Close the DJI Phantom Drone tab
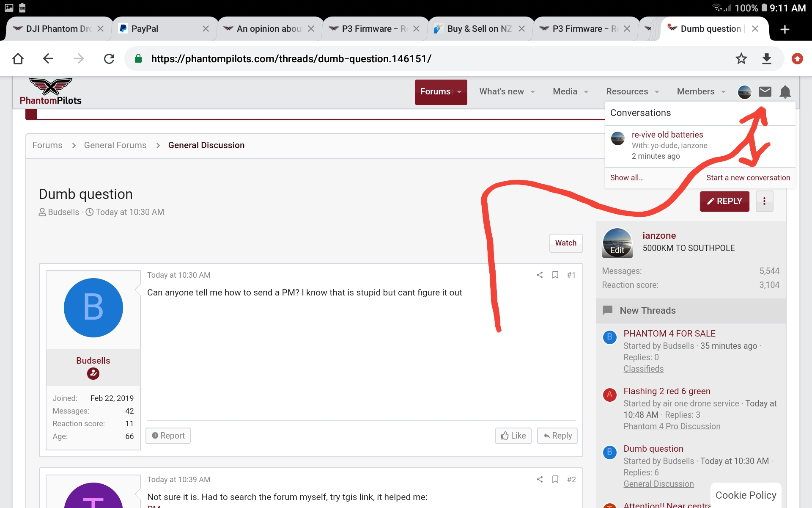The height and width of the screenshot is (508, 812). 100,29
